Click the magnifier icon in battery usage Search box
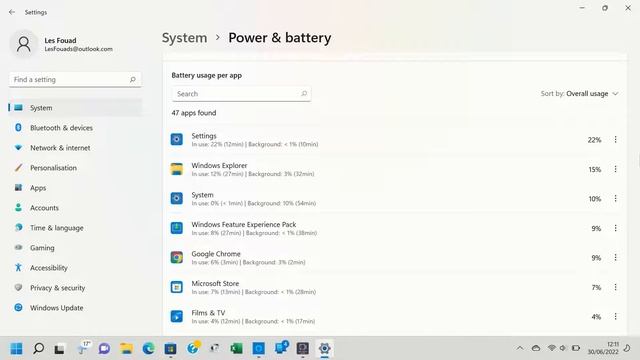The image size is (640, 360). point(304,93)
